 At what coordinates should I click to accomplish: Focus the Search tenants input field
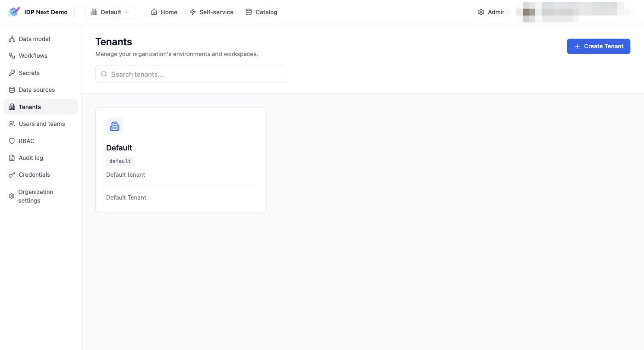[x=191, y=74]
